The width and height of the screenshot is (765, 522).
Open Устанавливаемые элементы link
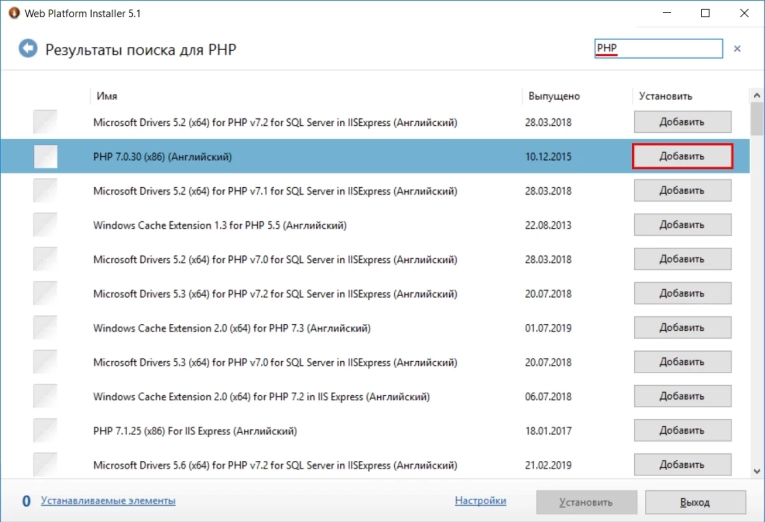click(x=108, y=501)
